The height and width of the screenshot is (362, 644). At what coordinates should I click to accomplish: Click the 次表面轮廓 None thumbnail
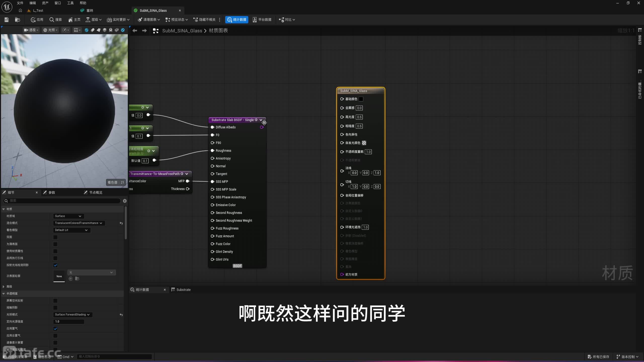(59, 276)
